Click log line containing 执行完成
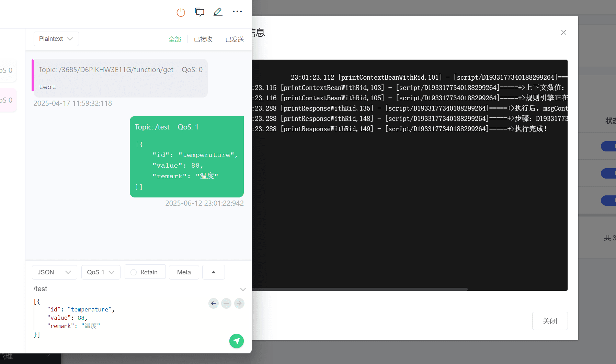The image size is (616, 364). [400, 129]
